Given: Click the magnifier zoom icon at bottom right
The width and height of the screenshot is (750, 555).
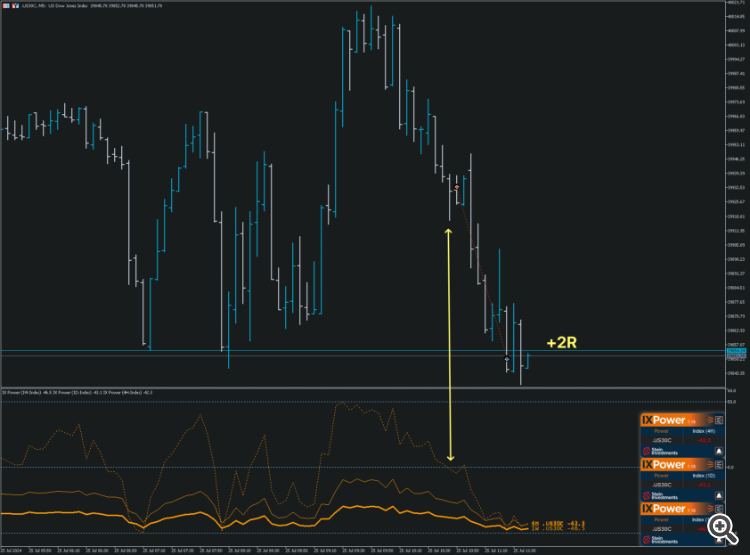Looking at the screenshot, I should (x=722, y=529).
